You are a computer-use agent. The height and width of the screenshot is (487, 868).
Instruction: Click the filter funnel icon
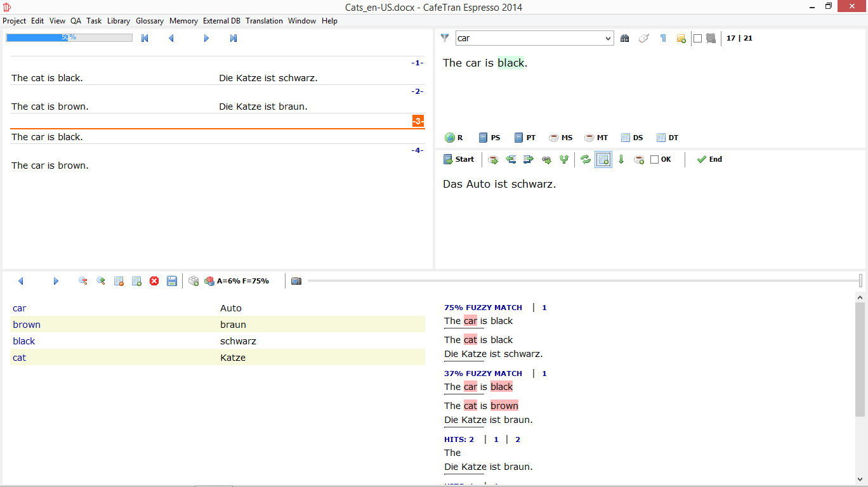pos(445,38)
